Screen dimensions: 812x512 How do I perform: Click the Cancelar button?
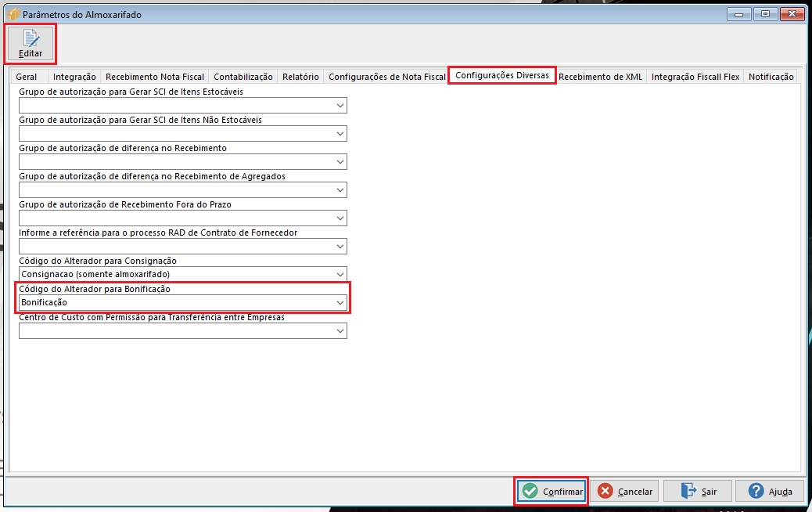click(x=624, y=491)
